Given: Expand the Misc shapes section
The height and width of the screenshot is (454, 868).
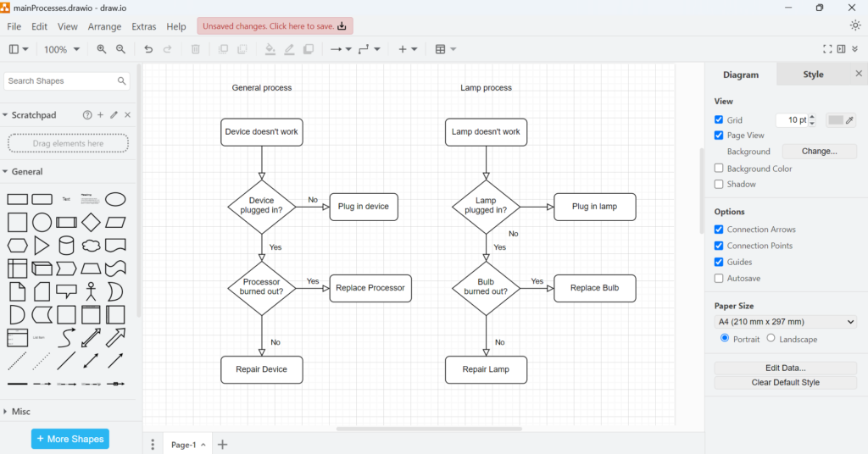Looking at the screenshot, I should (x=21, y=412).
